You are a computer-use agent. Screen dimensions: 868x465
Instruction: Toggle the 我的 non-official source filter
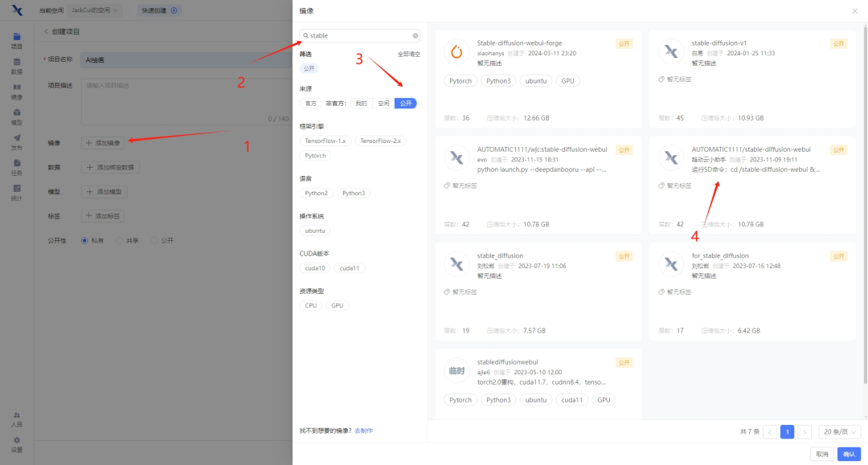[361, 104]
